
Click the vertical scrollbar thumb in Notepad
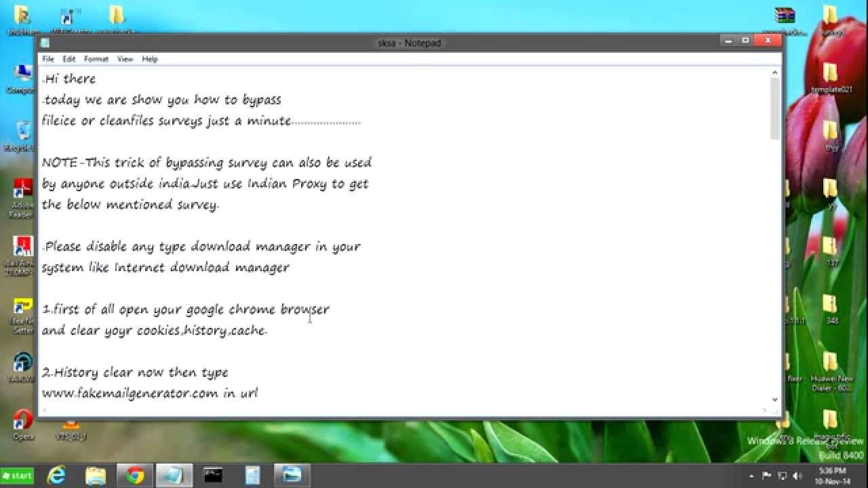point(775,108)
